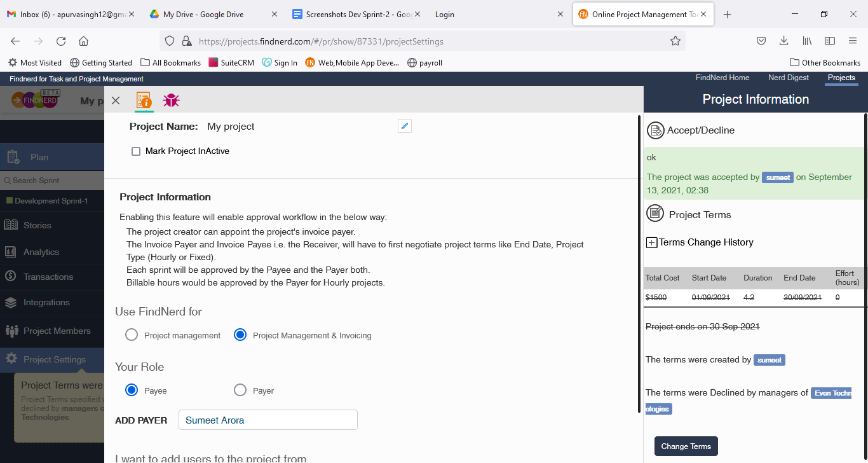Image resolution: width=868 pixels, height=463 pixels.
Task: Open All Bookmarks folder
Action: (171, 62)
